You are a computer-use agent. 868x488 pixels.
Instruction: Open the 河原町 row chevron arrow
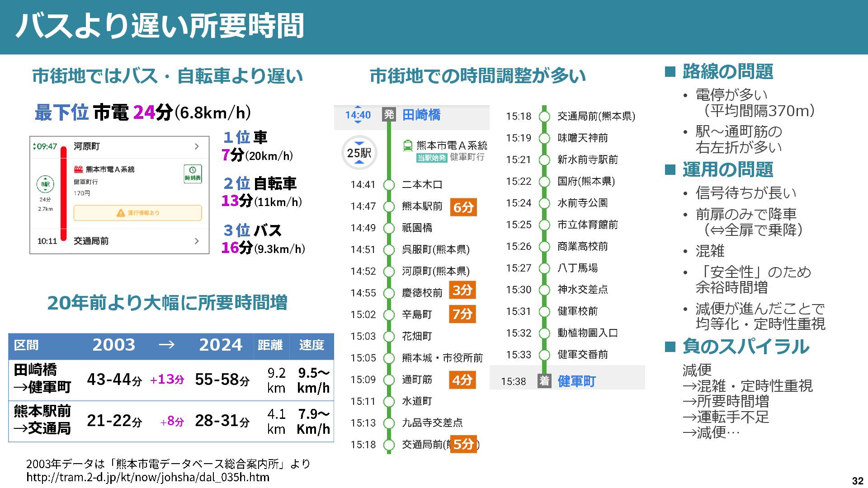pyautogui.click(x=197, y=146)
